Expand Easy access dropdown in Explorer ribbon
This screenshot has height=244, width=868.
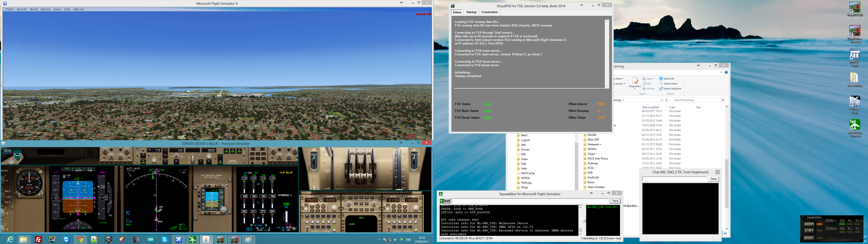tap(624, 84)
